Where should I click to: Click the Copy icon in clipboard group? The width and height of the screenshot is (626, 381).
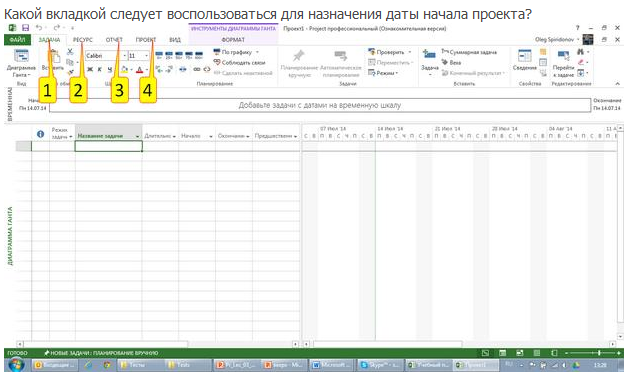coord(70,62)
